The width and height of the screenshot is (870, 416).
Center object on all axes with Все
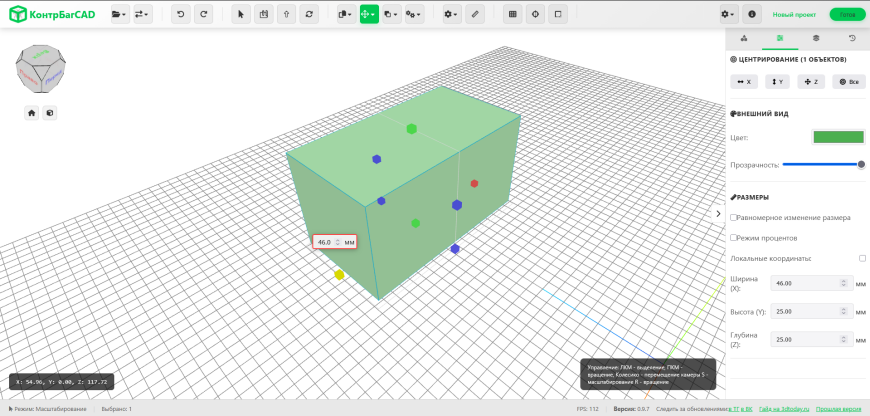tap(849, 82)
